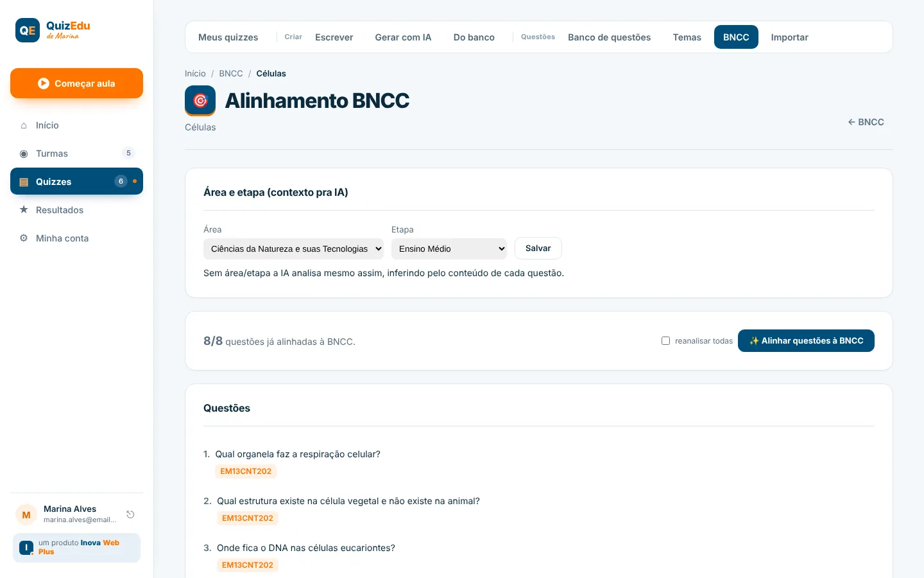Viewport: 924px width, 578px height.
Task: Click the play icon in Começar aula
Action: (x=44, y=83)
